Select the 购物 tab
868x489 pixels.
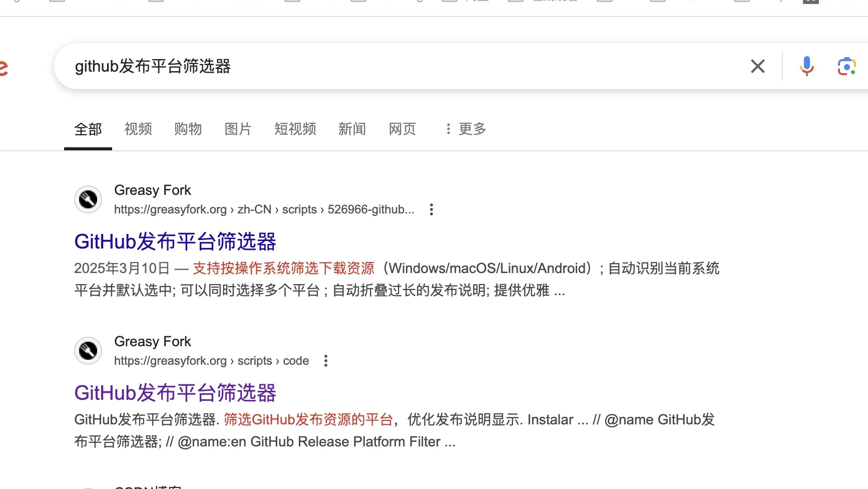pyautogui.click(x=188, y=129)
